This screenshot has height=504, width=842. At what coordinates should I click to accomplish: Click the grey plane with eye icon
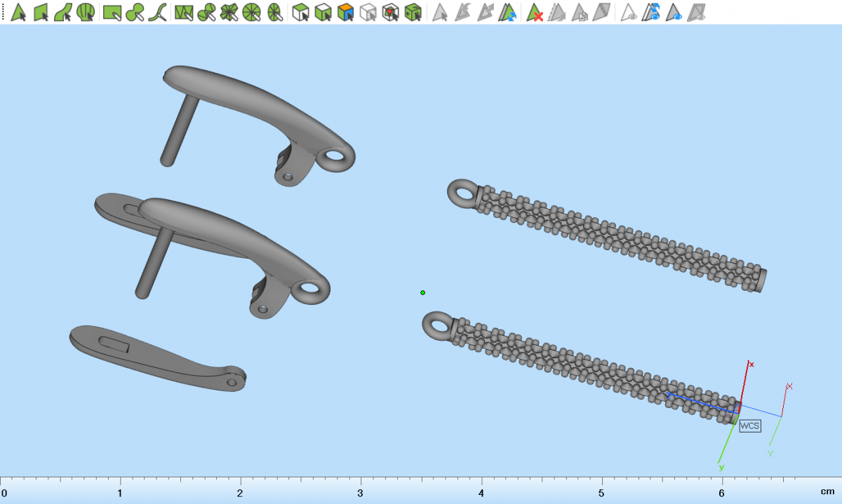click(696, 12)
